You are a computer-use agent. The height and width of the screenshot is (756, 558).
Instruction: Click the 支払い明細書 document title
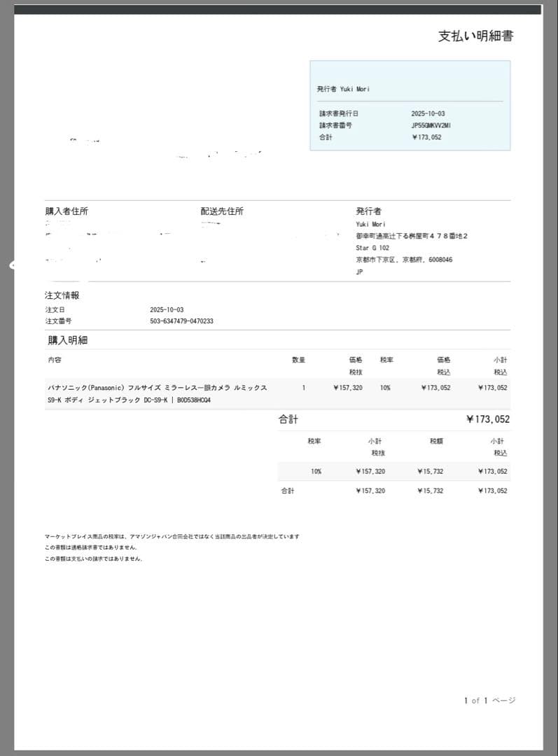475,36
